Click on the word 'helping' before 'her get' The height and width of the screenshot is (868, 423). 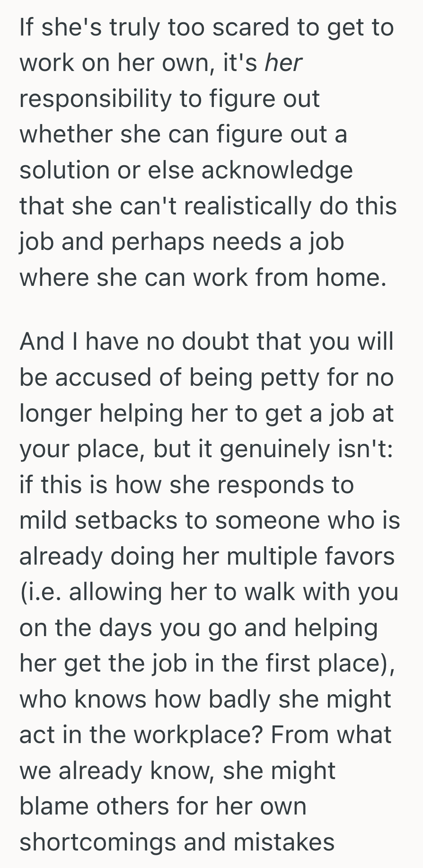[x=336, y=628]
